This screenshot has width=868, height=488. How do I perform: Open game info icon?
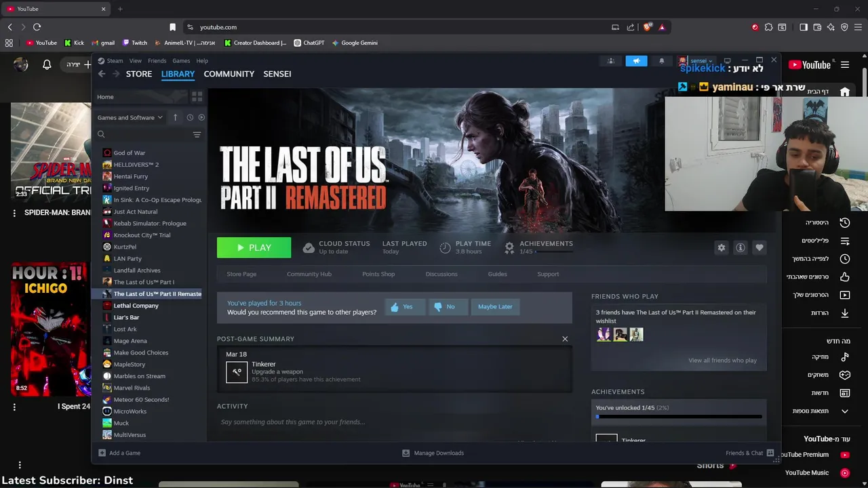point(741,248)
